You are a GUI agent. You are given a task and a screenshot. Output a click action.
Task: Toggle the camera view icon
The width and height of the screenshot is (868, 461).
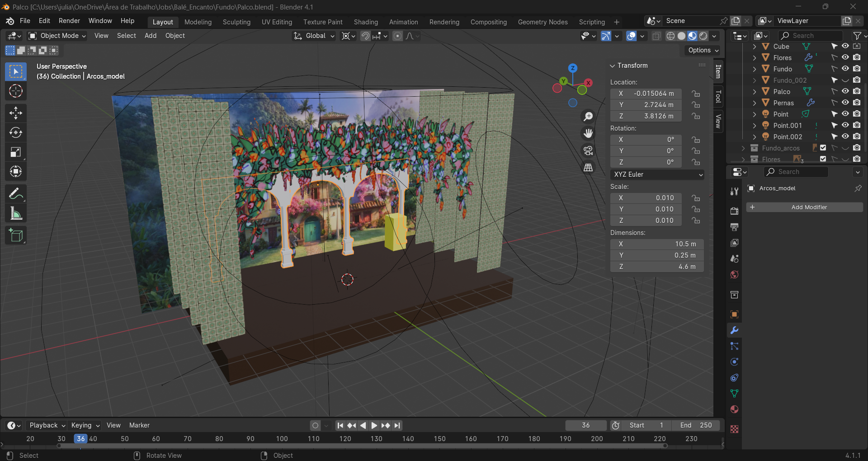[x=588, y=151]
